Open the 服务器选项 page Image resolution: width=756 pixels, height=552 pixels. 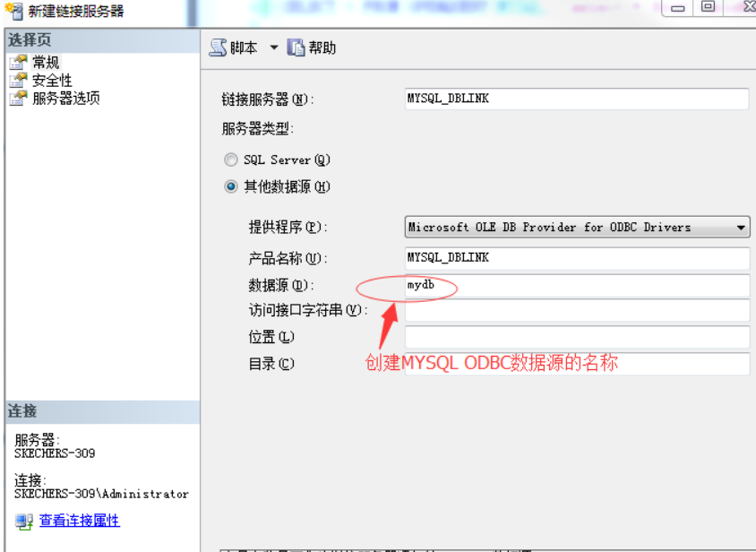click(66, 98)
